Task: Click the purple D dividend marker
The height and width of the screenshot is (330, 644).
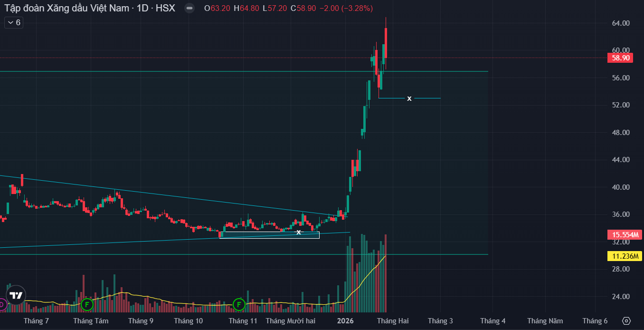Action: [1, 304]
